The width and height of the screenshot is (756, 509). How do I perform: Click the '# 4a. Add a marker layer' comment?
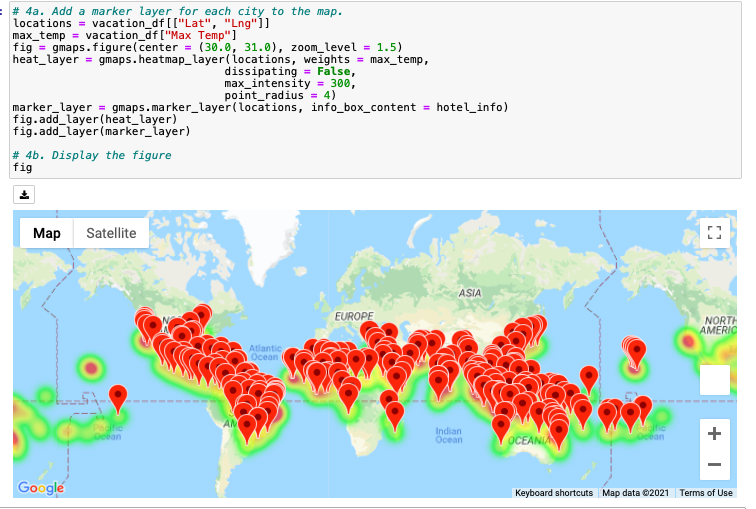point(177,11)
